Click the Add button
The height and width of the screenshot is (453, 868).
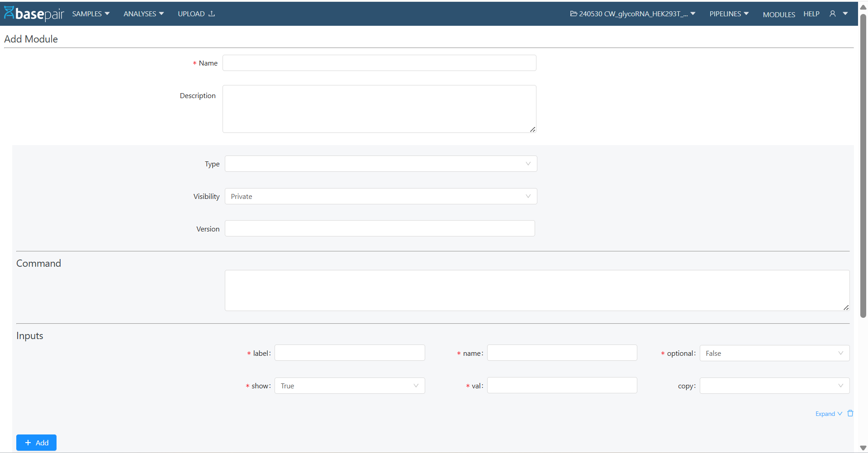coord(36,442)
